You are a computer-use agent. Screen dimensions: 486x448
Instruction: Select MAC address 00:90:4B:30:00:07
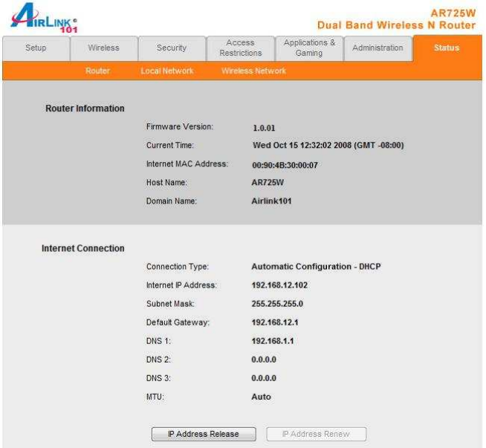[285, 165]
